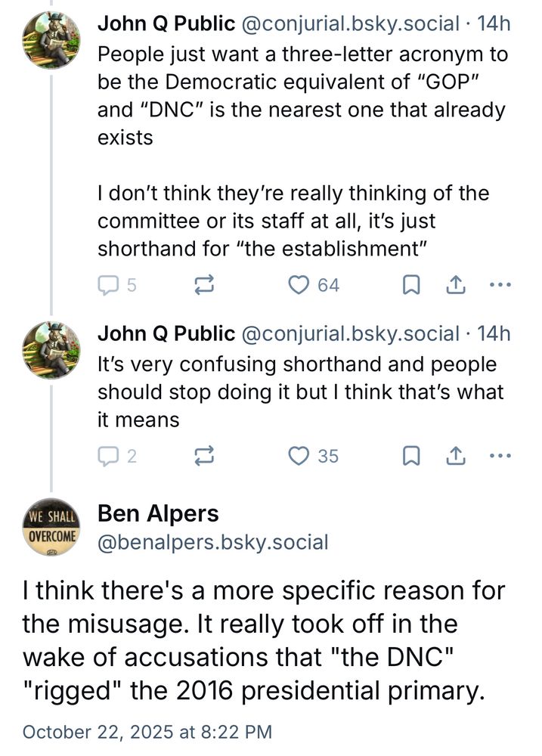This screenshot has width=542, height=756.
Task: Bookmark the 'very confusing shorthand' post
Action: 411,456
